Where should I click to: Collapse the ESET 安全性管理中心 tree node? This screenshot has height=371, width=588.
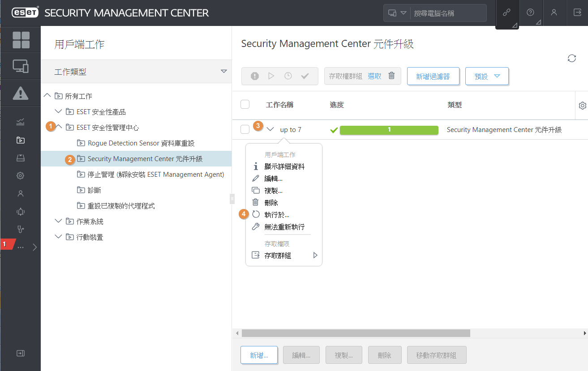coord(58,127)
